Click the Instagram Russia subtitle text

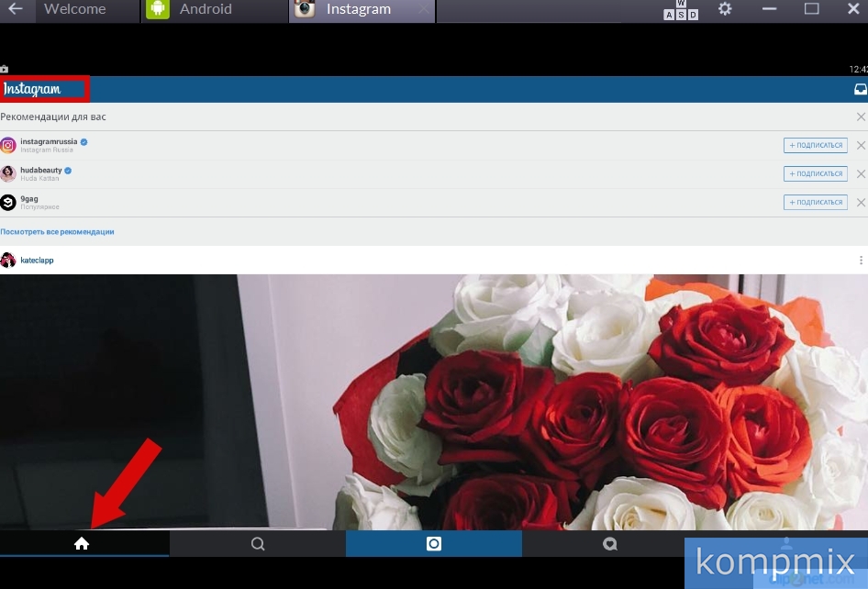point(47,150)
